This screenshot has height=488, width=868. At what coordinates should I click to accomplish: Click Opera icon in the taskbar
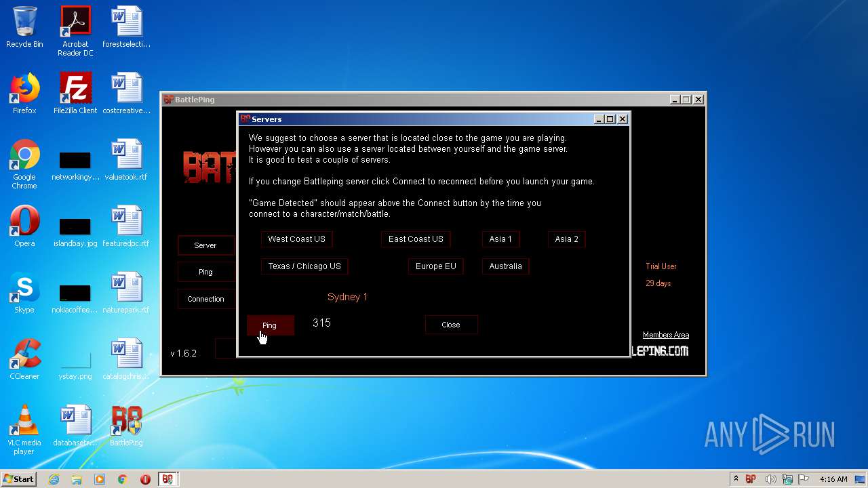point(145,479)
